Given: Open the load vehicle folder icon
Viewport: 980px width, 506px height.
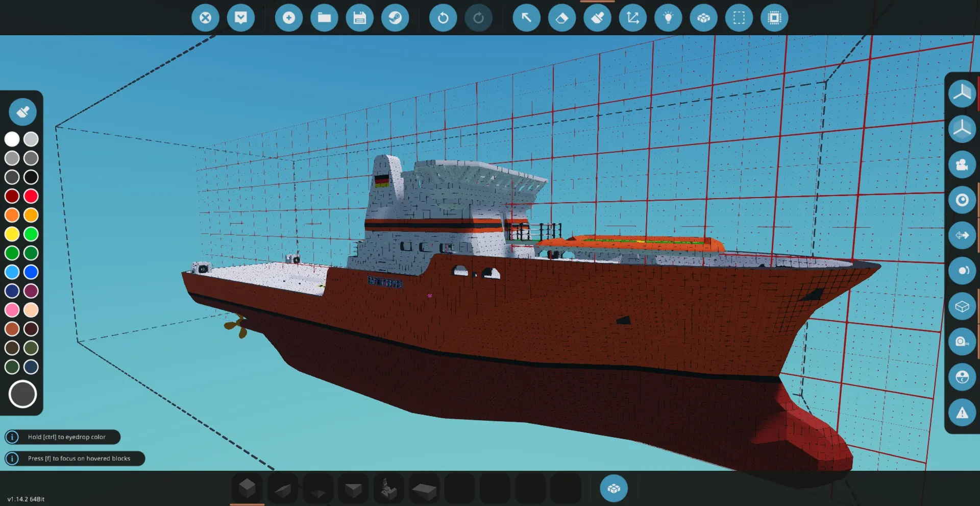Looking at the screenshot, I should point(324,18).
